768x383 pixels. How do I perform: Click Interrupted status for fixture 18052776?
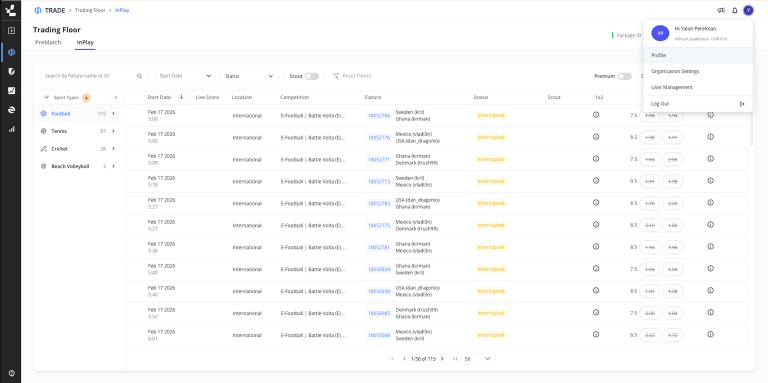(490, 138)
